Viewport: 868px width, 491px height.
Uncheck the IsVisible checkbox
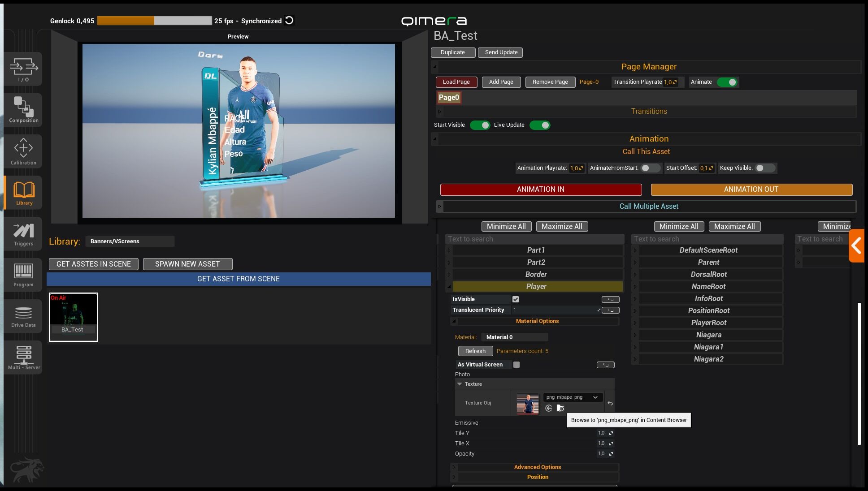[516, 299]
